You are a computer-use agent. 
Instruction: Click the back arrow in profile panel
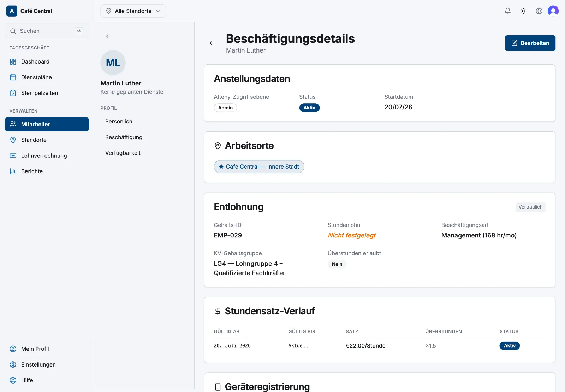point(108,36)
